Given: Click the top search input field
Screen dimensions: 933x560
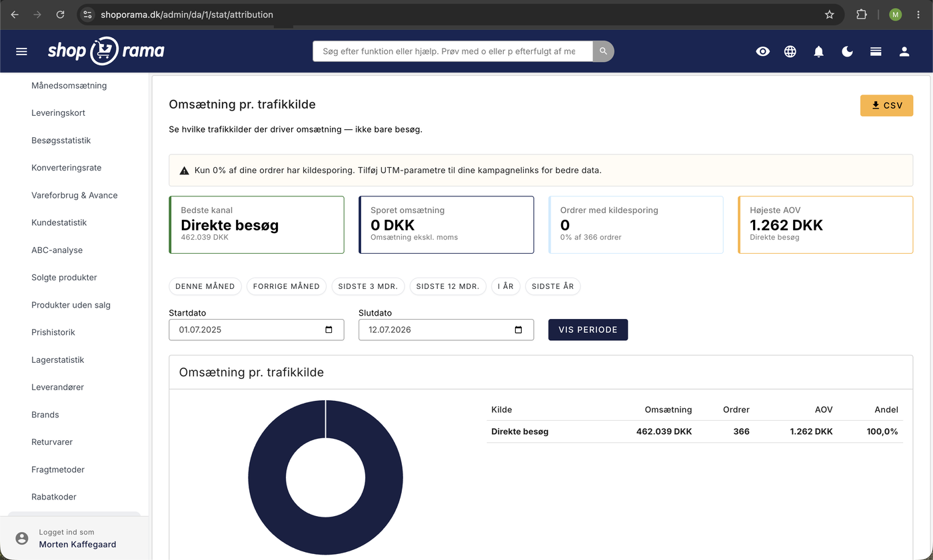Looking at the screenshot, I should coord(453,51).
